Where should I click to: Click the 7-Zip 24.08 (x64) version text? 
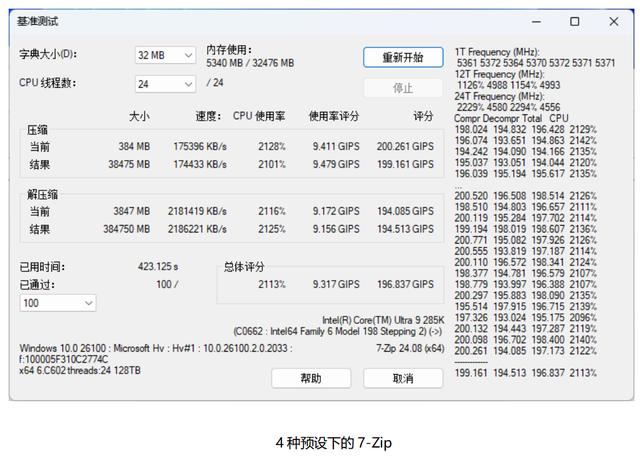click(410, 348)
